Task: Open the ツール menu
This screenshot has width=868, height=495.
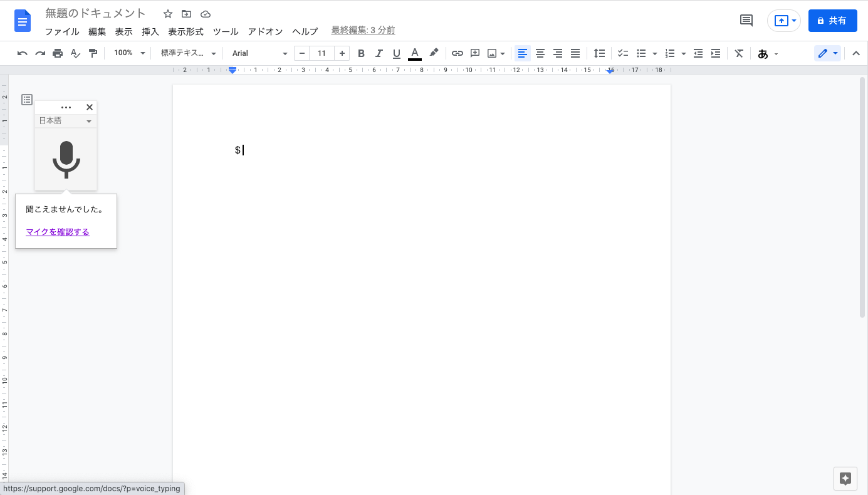Action: (226, 31)
